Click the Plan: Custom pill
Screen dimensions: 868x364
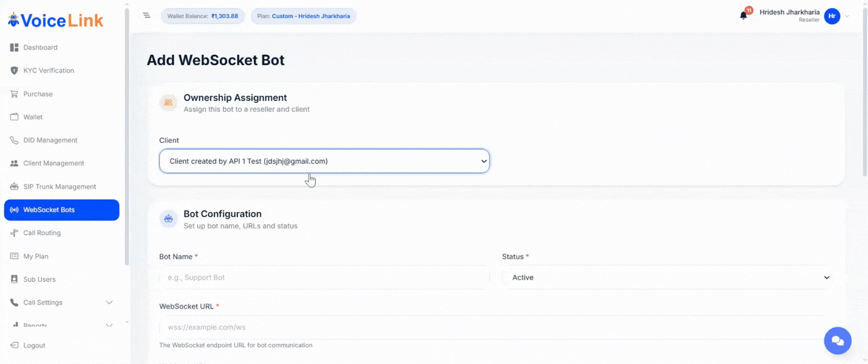(303, 16)
